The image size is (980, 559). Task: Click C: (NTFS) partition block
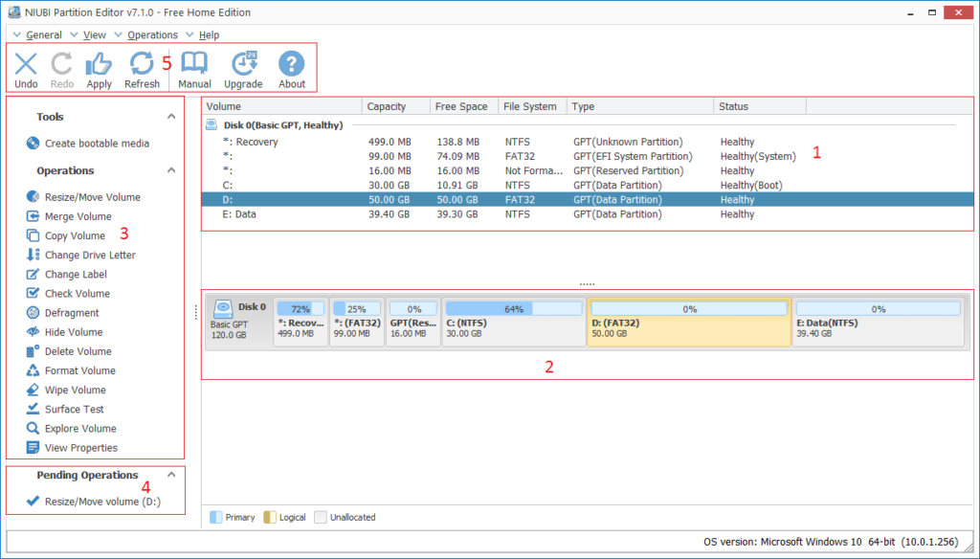tap(514, 322)
